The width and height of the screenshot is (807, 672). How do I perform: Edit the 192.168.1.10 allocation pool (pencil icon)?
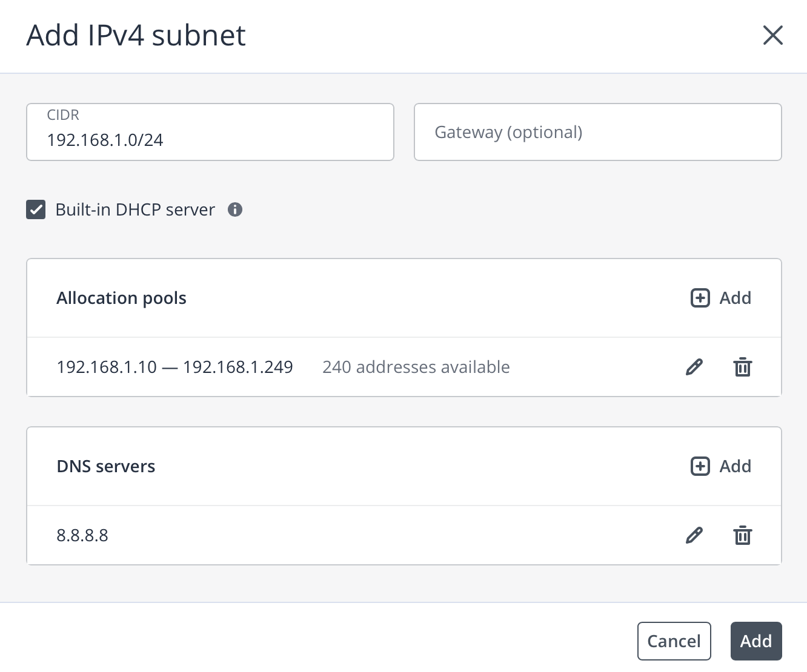click(x=694, y=367)
